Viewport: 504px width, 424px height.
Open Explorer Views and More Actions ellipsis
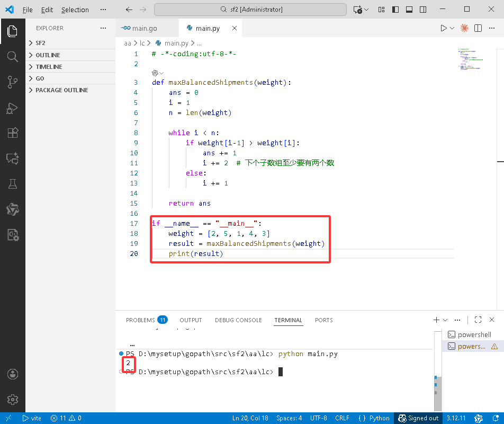[103, 28]
